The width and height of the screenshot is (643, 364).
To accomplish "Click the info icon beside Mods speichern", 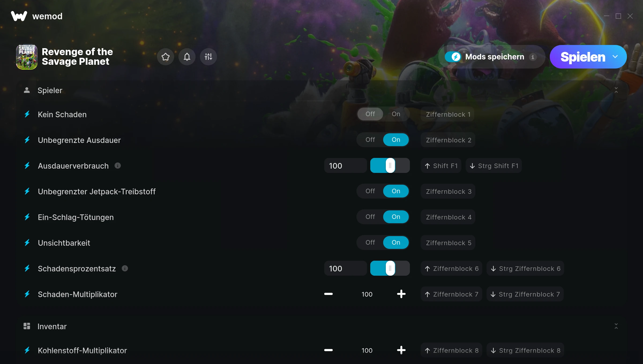I will [533, 57].
